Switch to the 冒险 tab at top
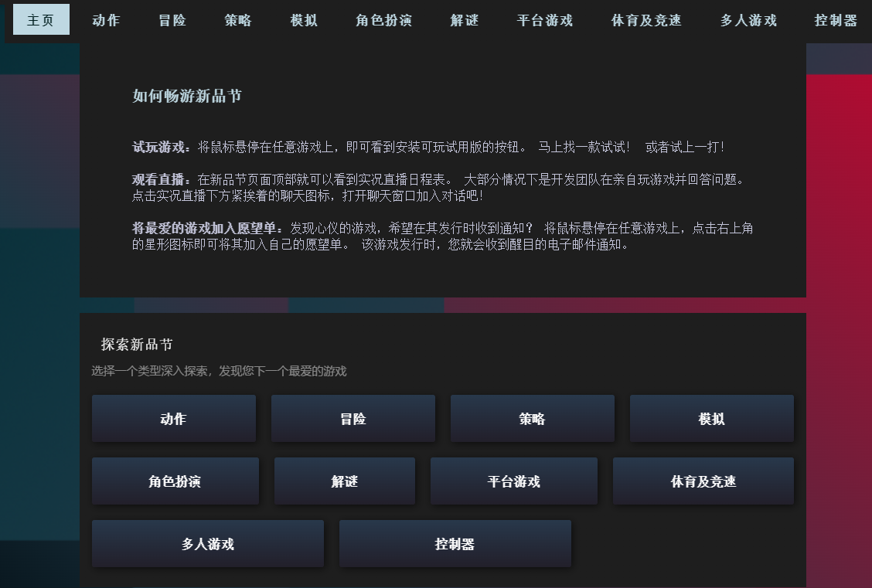 point(172,20)
